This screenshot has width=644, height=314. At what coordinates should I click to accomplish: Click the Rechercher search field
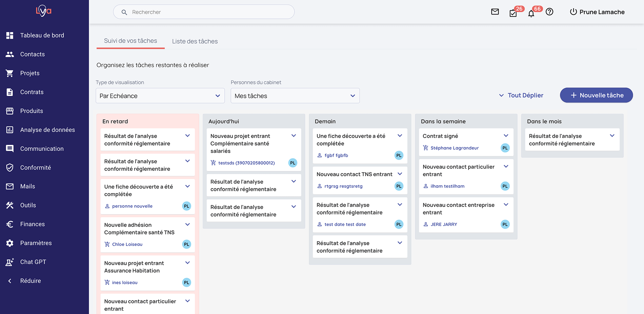204,12
